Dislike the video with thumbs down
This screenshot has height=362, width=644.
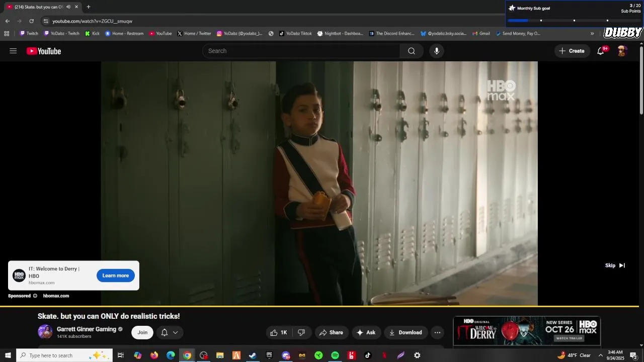tap(301, 332)
